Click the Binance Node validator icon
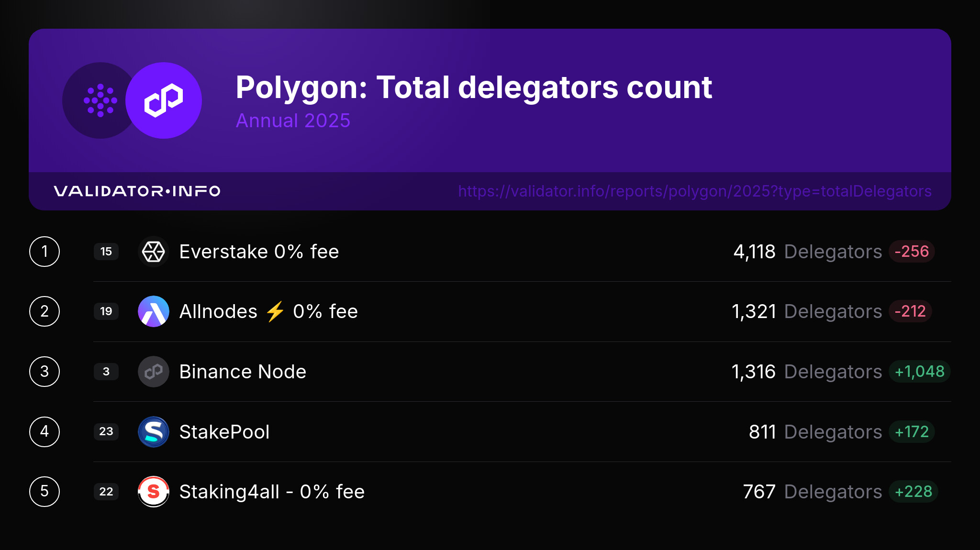The height and width of the screenshot is (550, 980). pos(154,372)
